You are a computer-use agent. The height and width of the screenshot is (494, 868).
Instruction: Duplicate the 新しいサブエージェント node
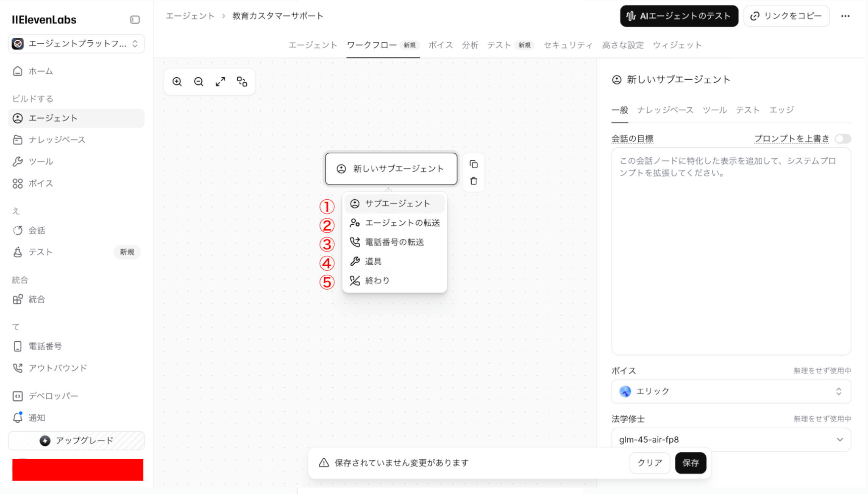(473, 164)
